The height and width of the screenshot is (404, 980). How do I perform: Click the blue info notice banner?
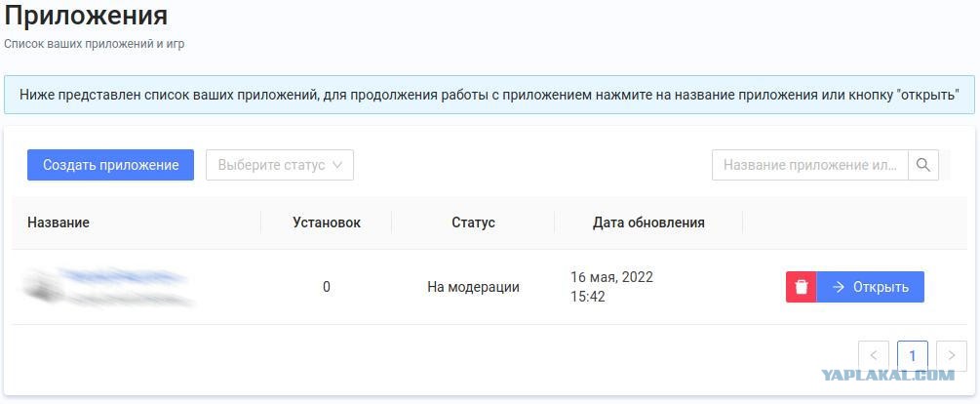click(490, 95)
